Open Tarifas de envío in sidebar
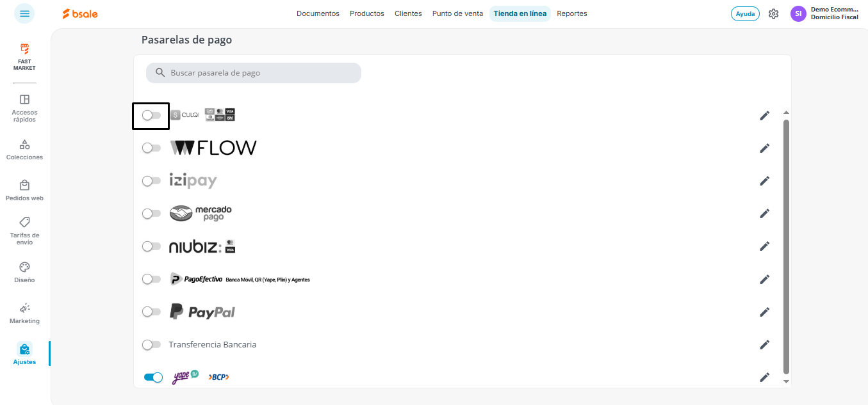 (24, 231)
